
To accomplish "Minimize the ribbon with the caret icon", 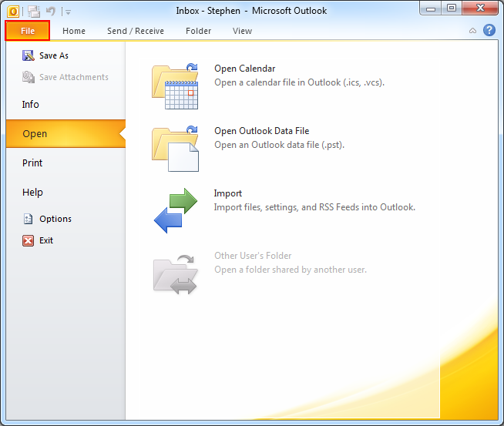I will point(472,31).
